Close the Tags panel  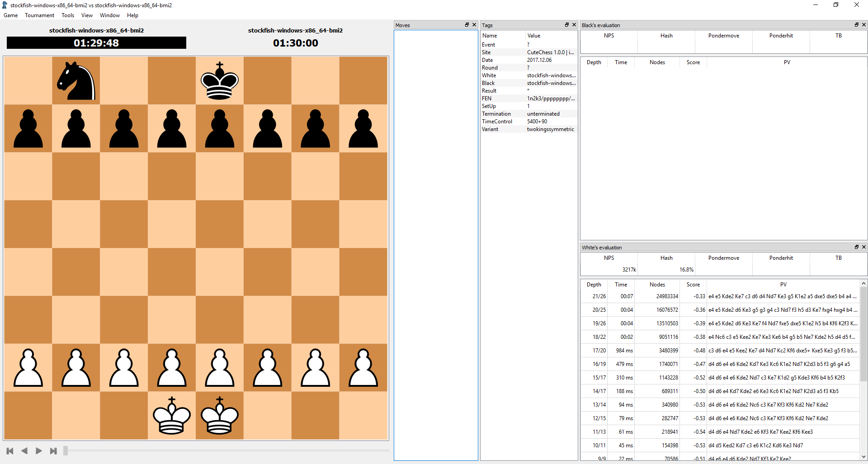[574, 25]
